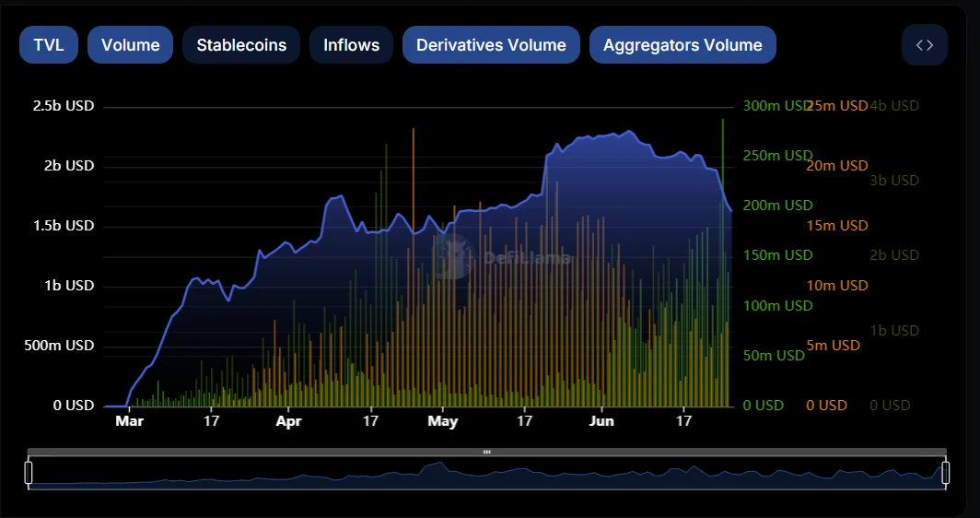Click the May label on the x-axis
Screen dimensions: 980x518
coord(443,421)
